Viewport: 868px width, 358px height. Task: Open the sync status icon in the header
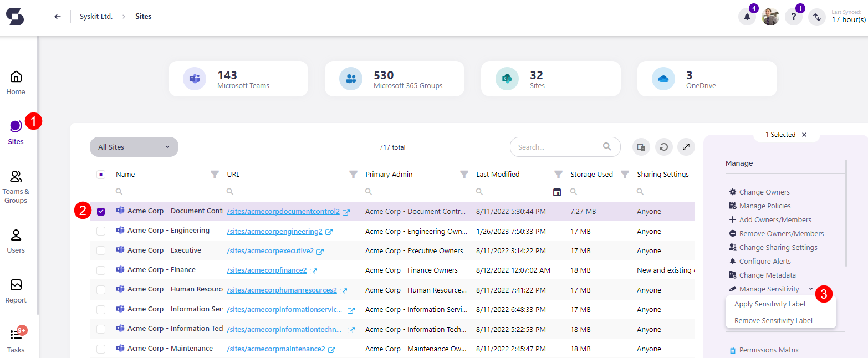click(x=816, y=17)
